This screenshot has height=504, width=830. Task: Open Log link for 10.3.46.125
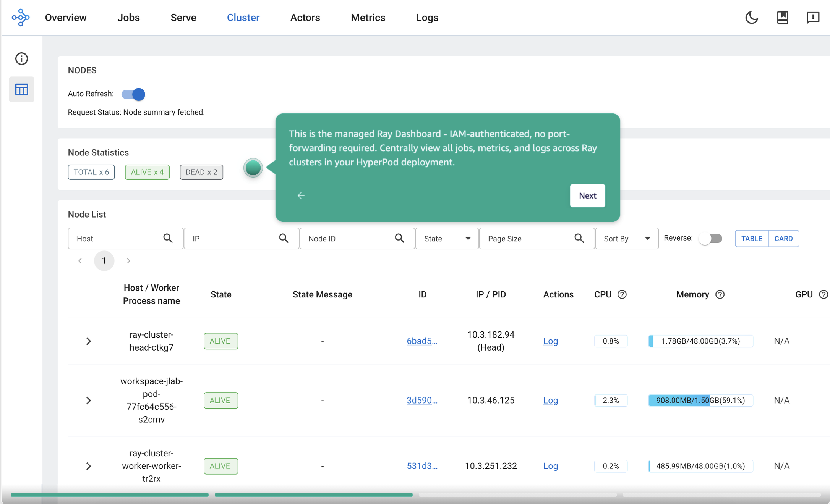[x=550, y=400]
